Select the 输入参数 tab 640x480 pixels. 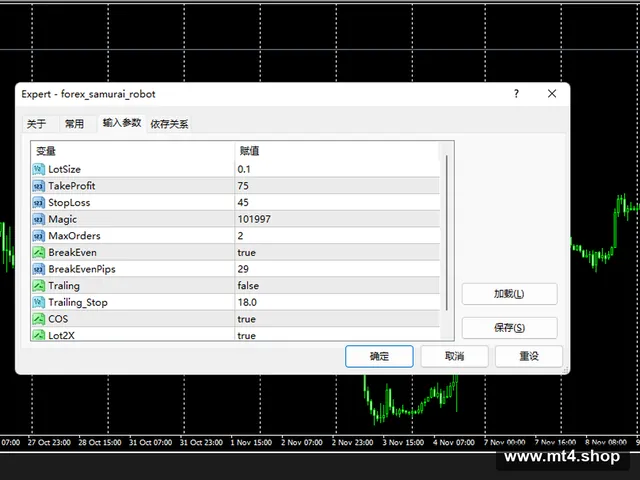pyautogui.click(x=122, y=123)
